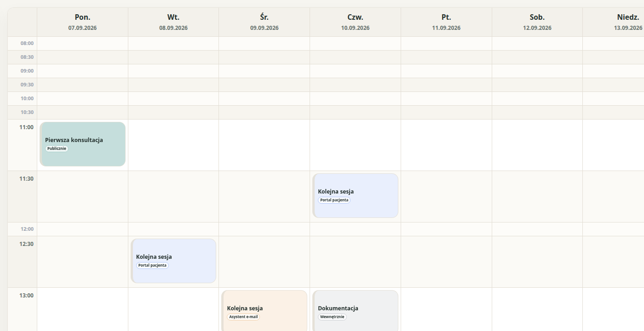Open the Pierwsza konsultacja appointment on Monday

point(83,144)
